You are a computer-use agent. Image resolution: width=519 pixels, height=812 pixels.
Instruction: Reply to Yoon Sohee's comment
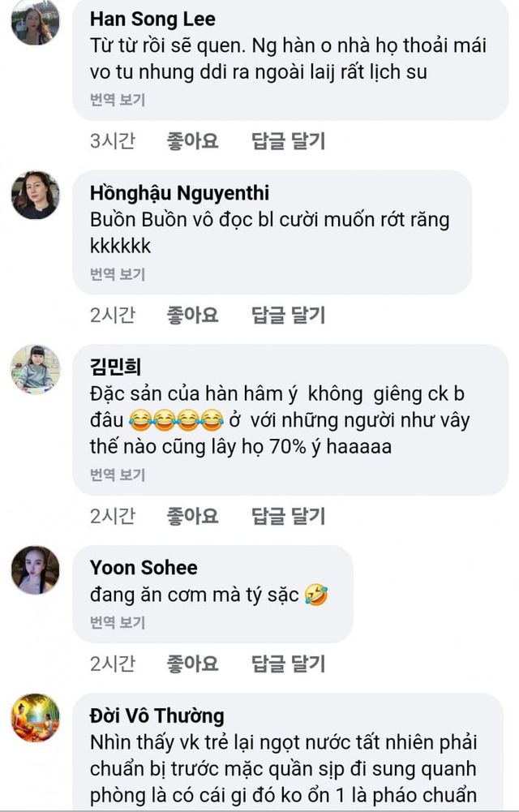click(288, 664)
